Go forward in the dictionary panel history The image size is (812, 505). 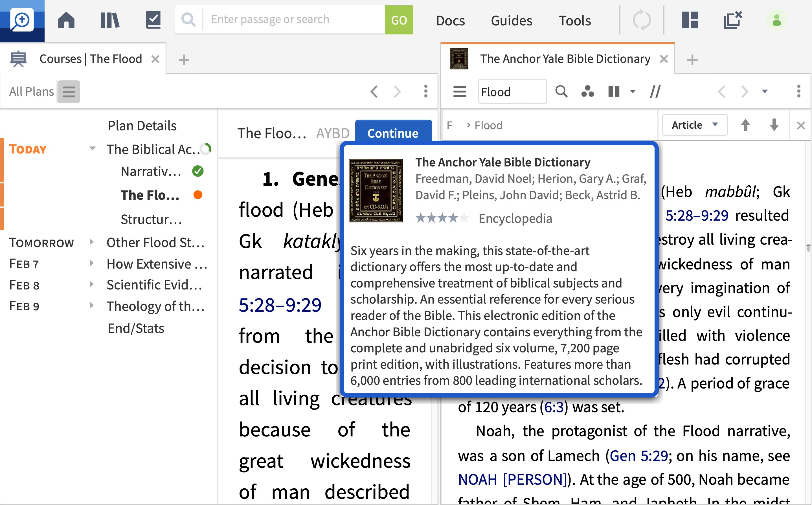[x=745, y=91]
